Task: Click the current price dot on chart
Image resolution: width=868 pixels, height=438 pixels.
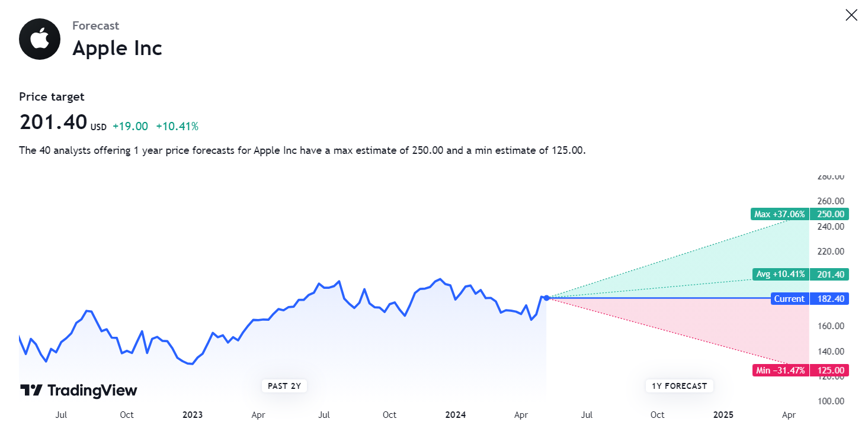Action: (546, 298)
